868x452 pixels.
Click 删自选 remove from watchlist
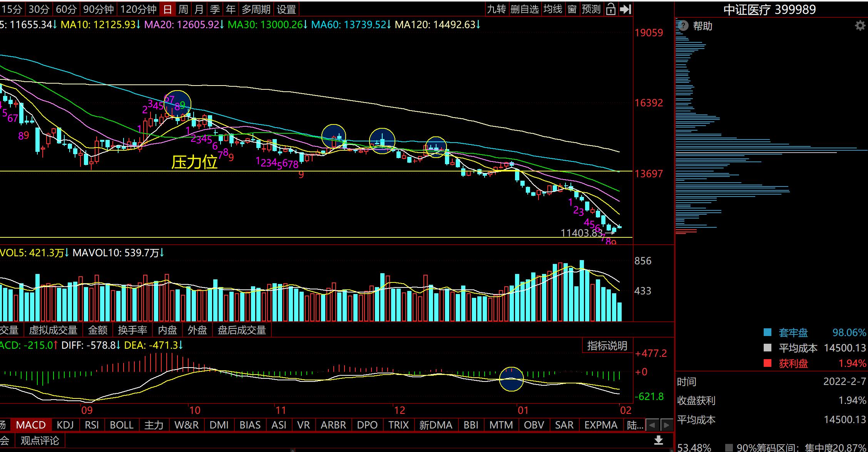(524, 9)
